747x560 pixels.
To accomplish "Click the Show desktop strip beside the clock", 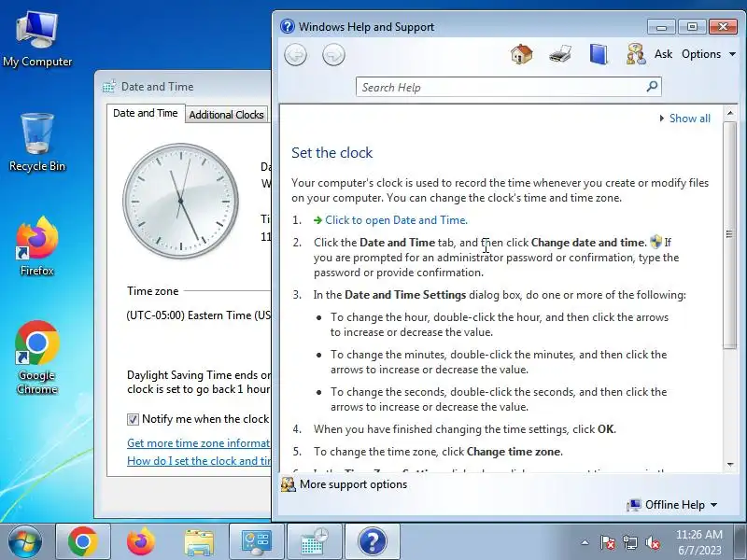I will pyautogui.click(x=740, y=541).
